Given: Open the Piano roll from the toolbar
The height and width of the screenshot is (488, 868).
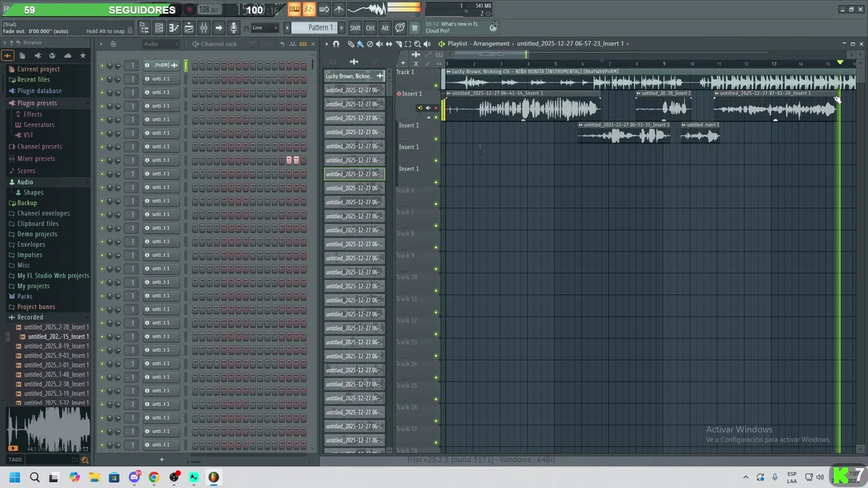Looking at the screenshot, I should (174, 28).
